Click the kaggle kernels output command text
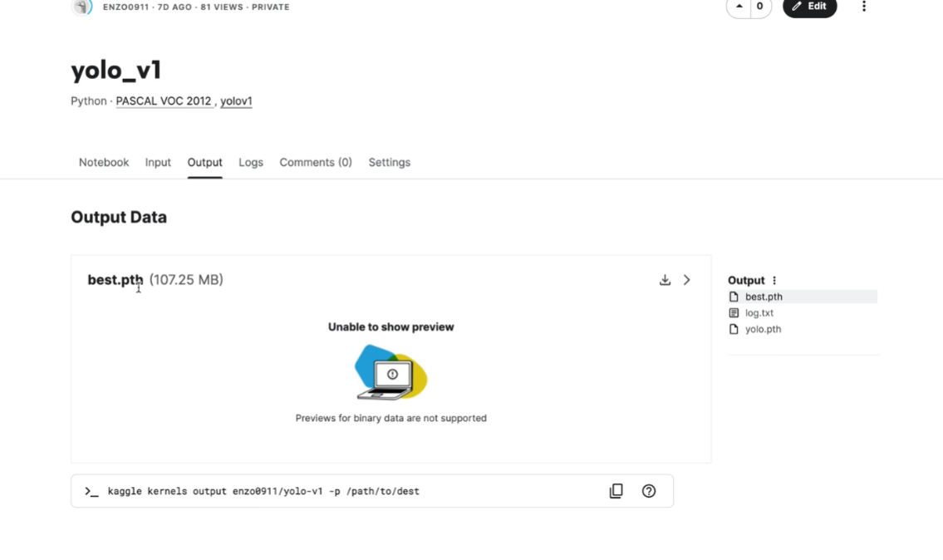 (x=263, y=491)
